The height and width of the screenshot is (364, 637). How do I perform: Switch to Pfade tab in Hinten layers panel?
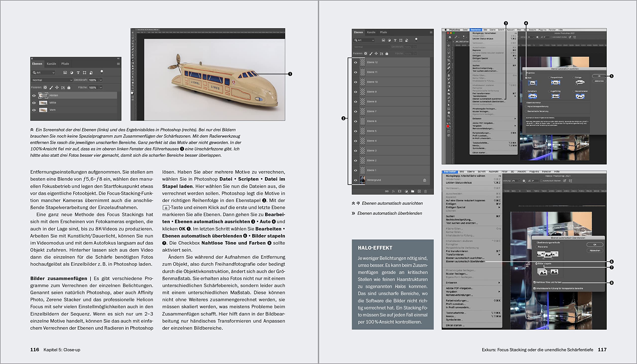coord(65,64)
